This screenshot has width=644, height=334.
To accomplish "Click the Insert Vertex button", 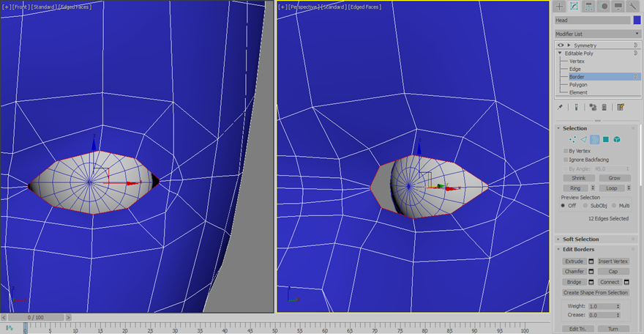I will tap(613, 261).
